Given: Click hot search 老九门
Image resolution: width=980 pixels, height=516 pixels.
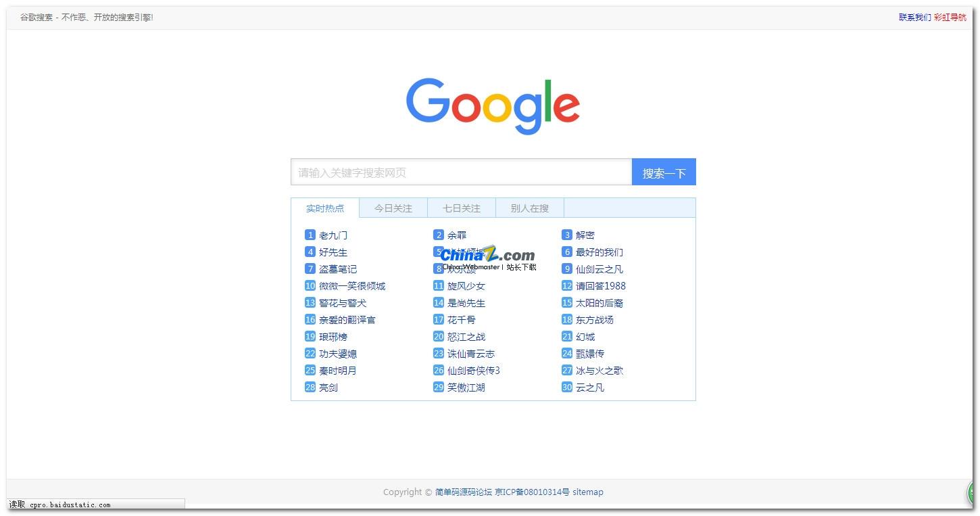Looking at the screenshot, I should 333,235.
